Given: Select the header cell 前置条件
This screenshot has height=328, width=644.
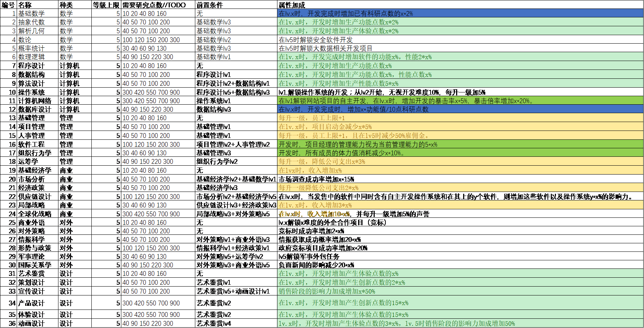Looking at the screenshot, I should (236, 5).
